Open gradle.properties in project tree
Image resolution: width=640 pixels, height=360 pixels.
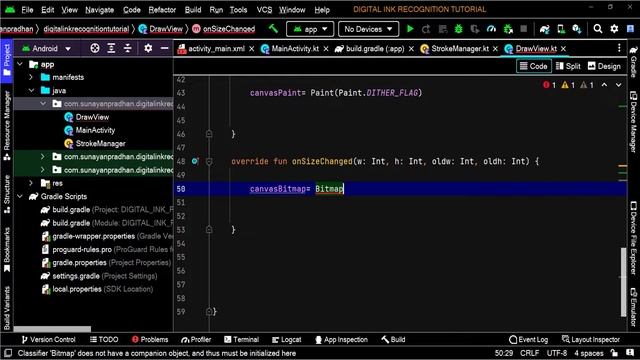click(x=106, y=262)
